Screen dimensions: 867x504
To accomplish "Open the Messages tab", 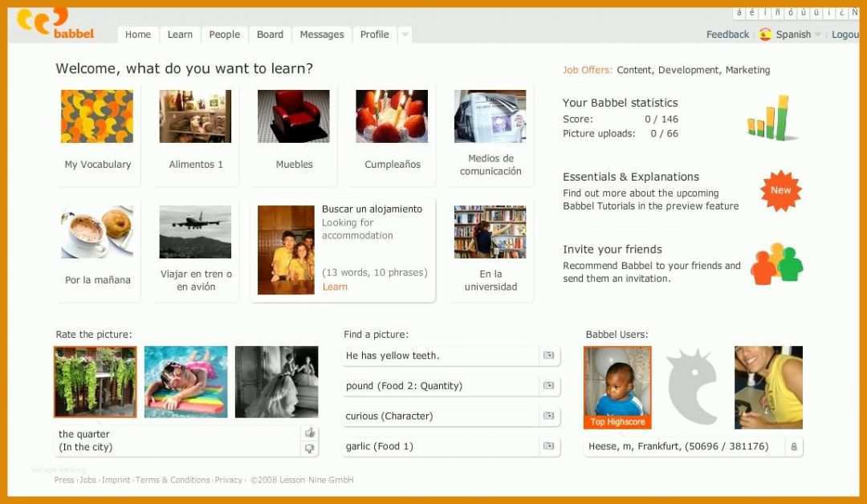I will pyautogui.click(x=322, y=35).
